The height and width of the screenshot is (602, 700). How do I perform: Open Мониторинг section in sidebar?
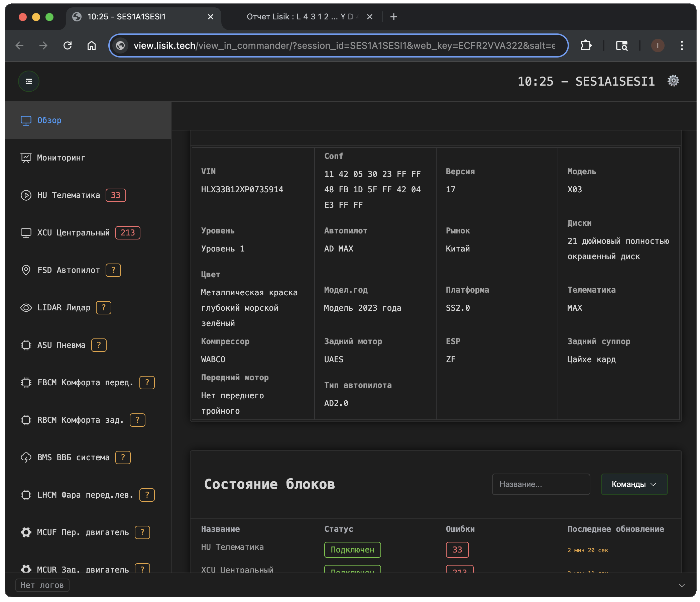88,158
